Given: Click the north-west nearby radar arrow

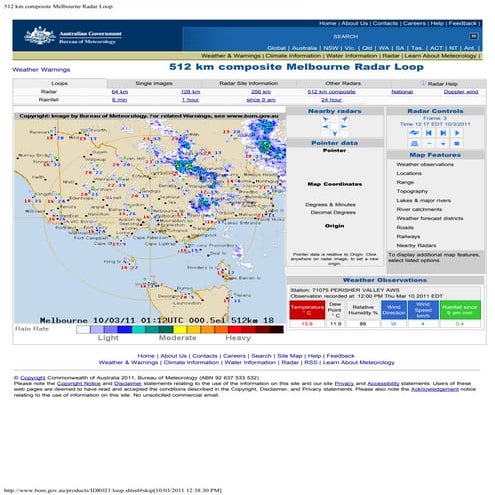Looking at the screenshot, I should click(x=326, y=119).
